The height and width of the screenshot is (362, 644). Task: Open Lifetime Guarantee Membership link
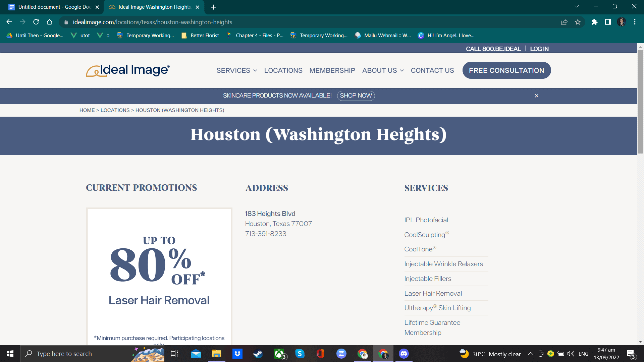[x=432, y=327]
